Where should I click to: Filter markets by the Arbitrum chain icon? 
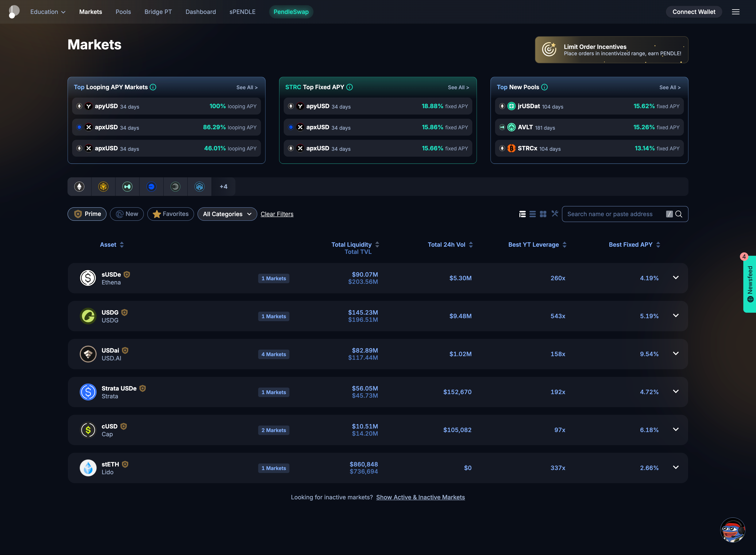(200, 186)
